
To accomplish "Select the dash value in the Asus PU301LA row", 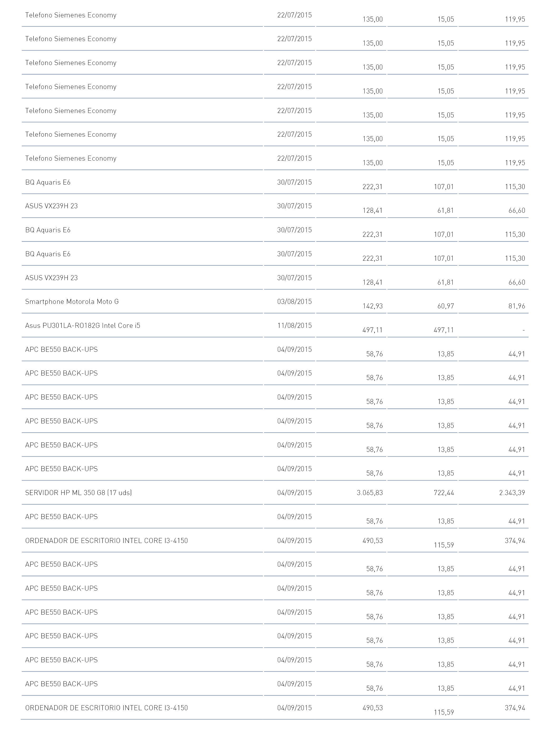I will 524,330.
